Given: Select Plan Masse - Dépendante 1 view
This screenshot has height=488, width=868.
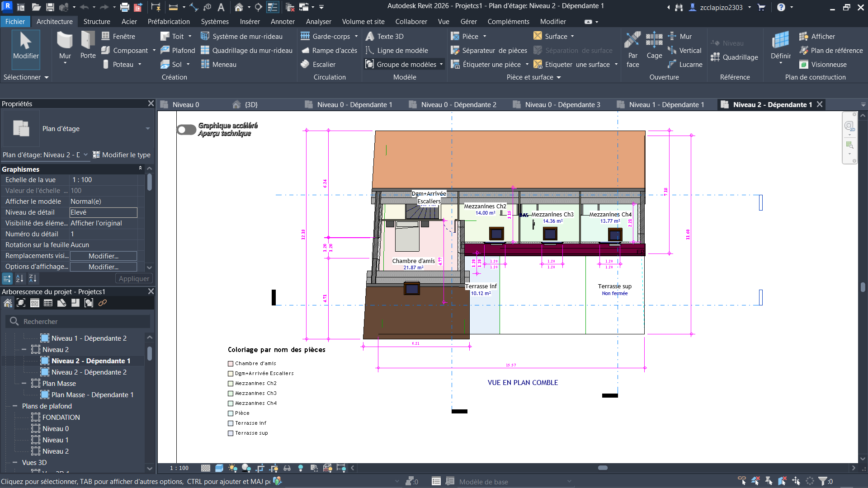Looking at the screenshot, I should (x=92, y=395).
